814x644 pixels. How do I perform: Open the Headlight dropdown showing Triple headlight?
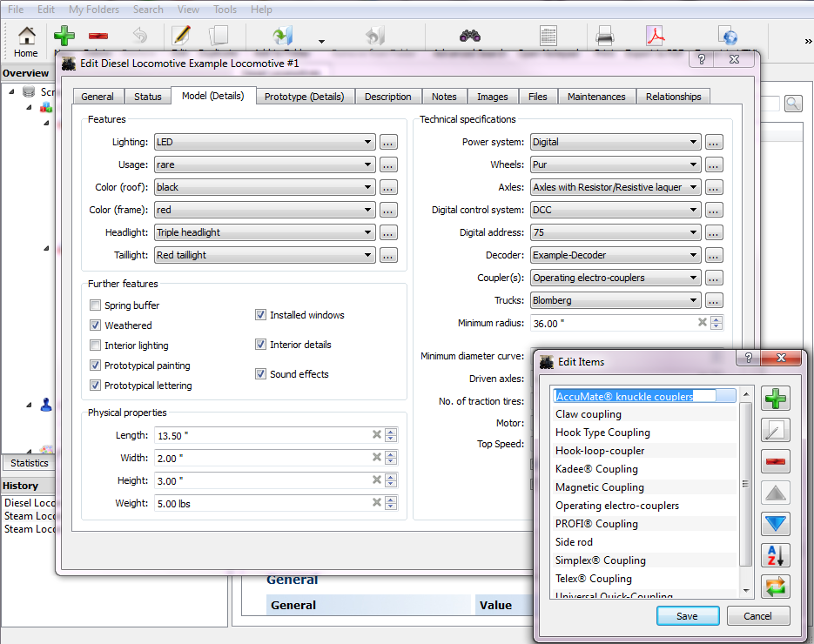(265, 232)
